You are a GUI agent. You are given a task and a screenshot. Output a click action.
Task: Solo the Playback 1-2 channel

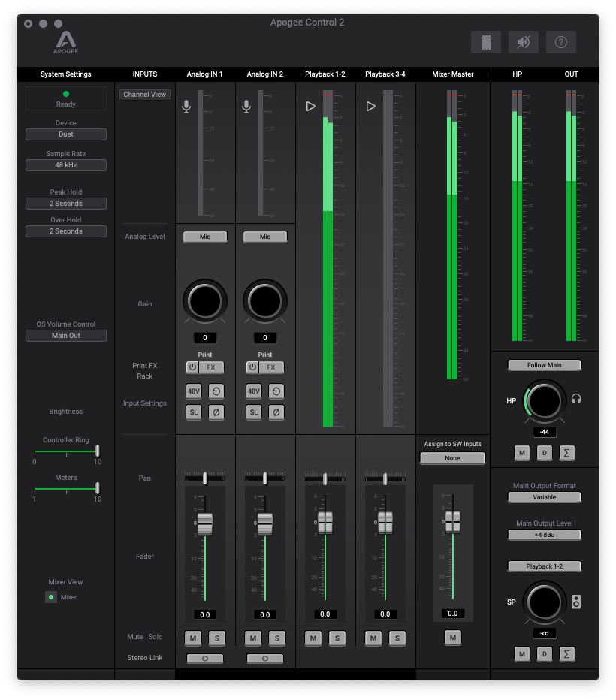pyautogui.click(x=337, y=638)
